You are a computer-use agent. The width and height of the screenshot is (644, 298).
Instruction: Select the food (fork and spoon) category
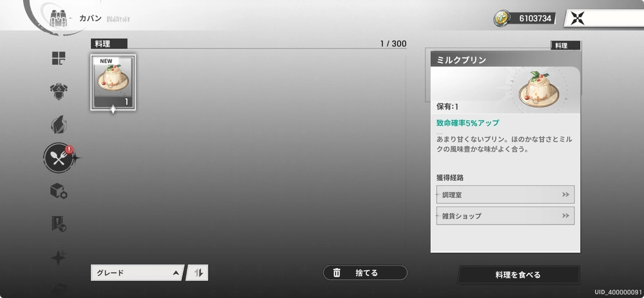click(x=59, y=158)
